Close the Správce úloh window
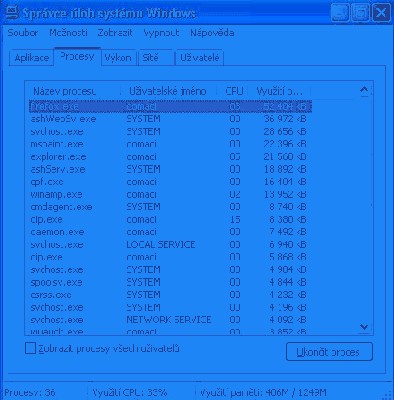Viewport: 394px width, 400px height. pos(381,13)
